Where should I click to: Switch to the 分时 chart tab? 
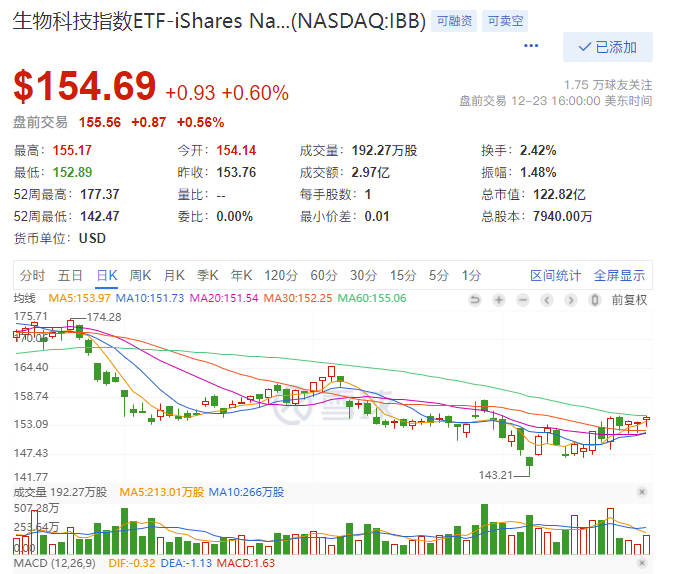click(x=32, y=275)
